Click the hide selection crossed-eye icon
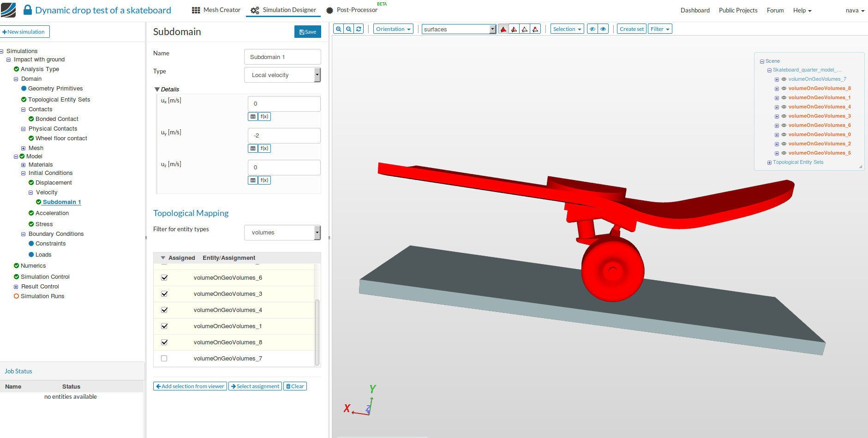 [x=593, y=29]
